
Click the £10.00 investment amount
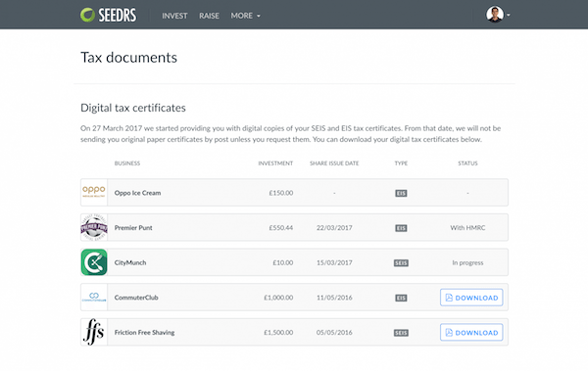click(283, 262)
